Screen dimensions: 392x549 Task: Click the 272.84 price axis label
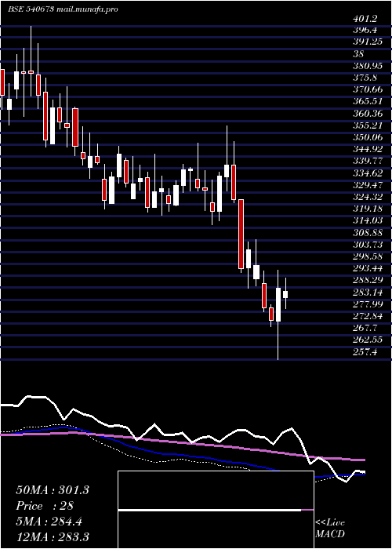(368, 316)
